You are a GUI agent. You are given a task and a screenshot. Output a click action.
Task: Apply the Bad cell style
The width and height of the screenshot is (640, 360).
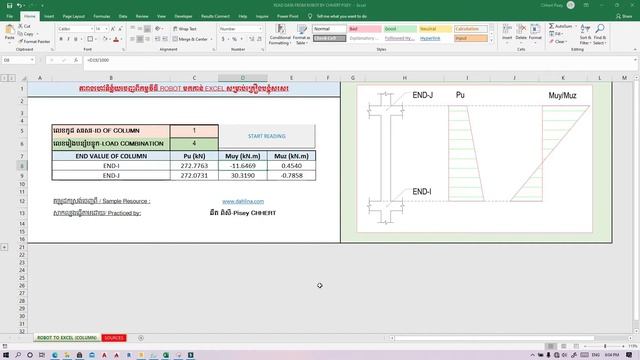click(364, 29)
